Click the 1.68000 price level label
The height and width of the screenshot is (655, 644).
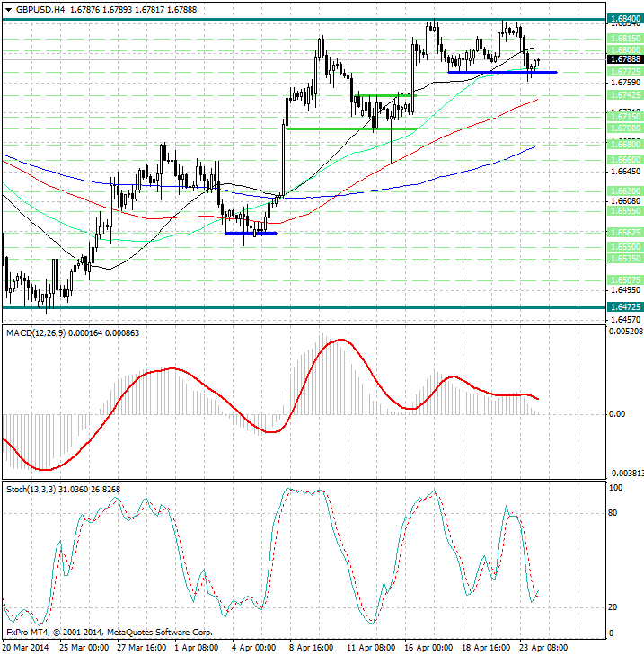pos(625,49)
